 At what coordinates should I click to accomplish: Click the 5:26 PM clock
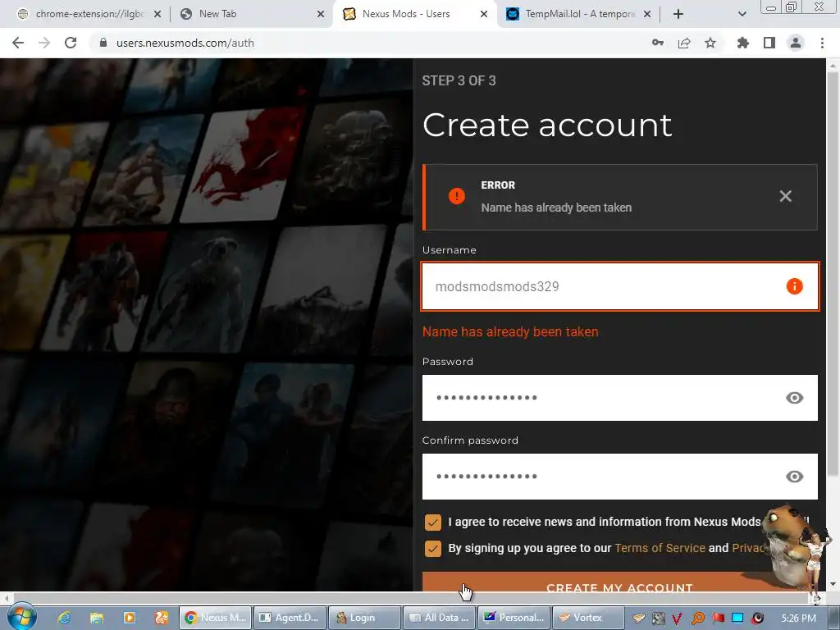(798, 619)
